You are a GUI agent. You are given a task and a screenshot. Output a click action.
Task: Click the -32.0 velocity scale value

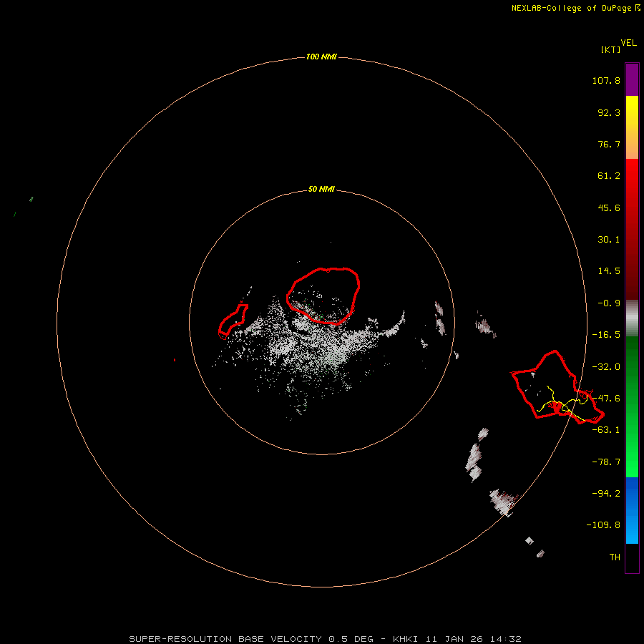pyautogui.click(x=606, y=367)
